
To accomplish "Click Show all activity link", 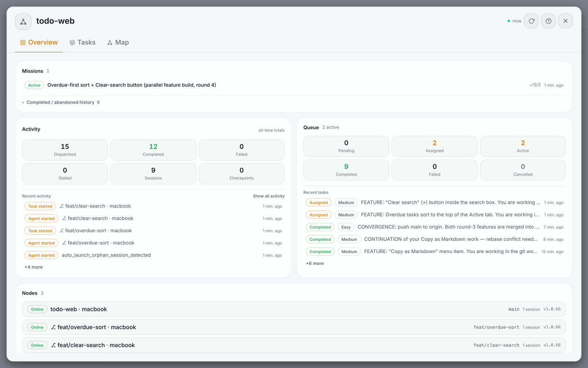I will (269, 196).
